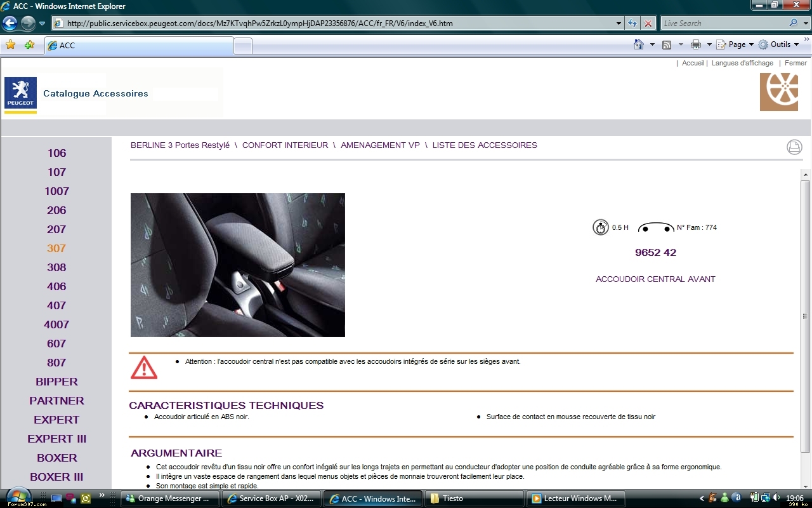Viewport: 812px width, 508px height.
Task: Click the Peugeot lion logo
Action: click(20, 93)
